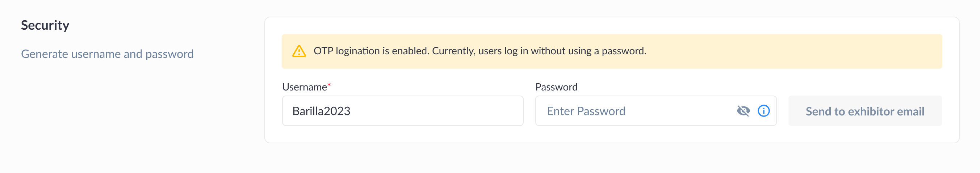Screen dimensions: 980x173
Task: Click the red required asterisk beside Username
Action: 329,85
